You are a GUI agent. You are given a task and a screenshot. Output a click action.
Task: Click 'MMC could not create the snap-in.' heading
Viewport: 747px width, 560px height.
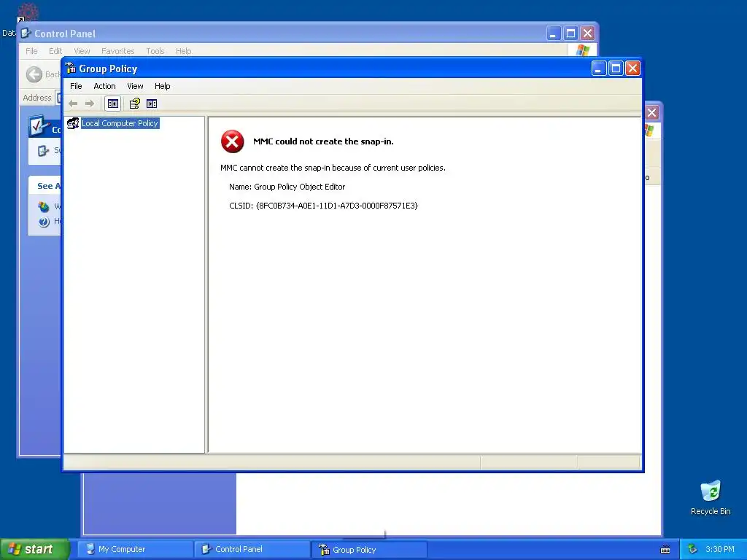(x=323, y=141)
